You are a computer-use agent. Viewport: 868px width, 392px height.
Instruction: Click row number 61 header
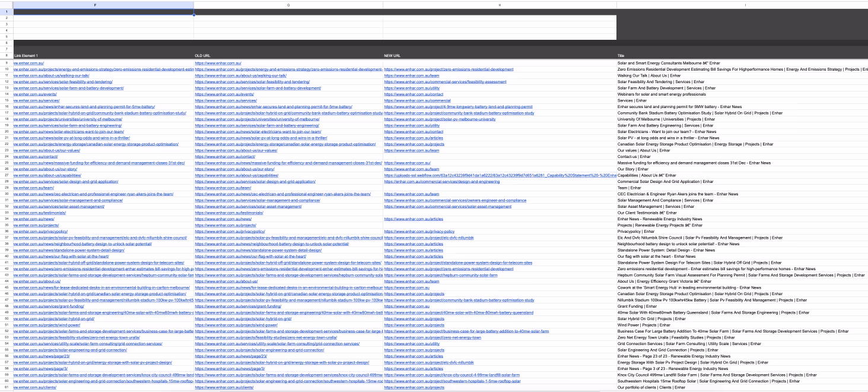[x=6, y=387]
